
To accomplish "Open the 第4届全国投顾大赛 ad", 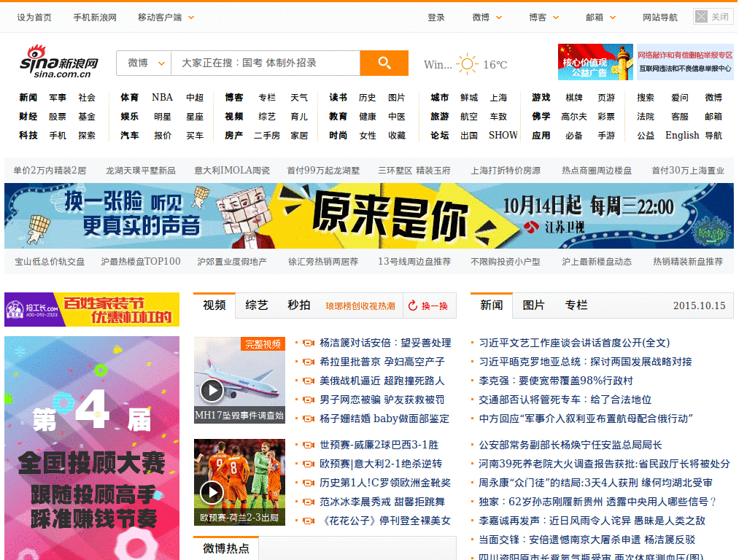I will point(92,448).
